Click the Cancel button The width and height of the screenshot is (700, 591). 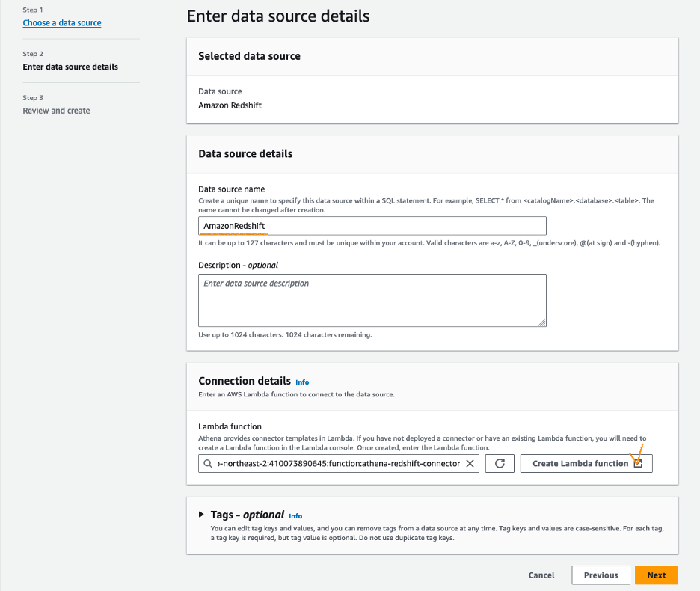pyautogui.click(x=541, y=575)
